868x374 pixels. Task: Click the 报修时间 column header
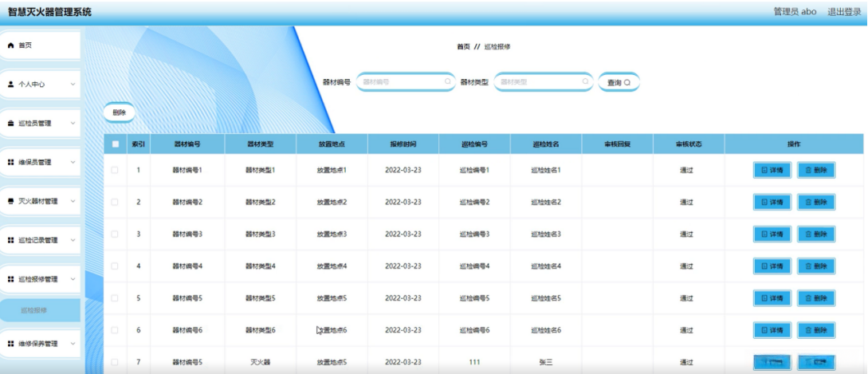403,144
